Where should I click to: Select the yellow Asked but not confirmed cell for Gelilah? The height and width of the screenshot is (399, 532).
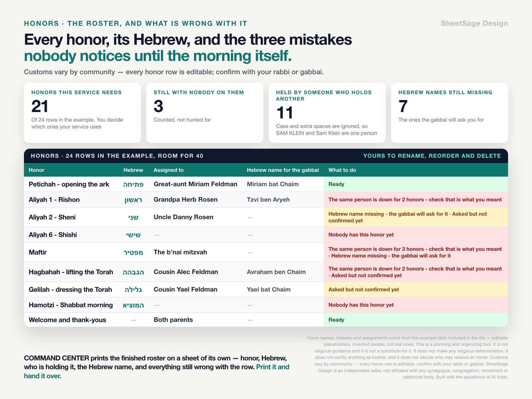tap(416, 290)
